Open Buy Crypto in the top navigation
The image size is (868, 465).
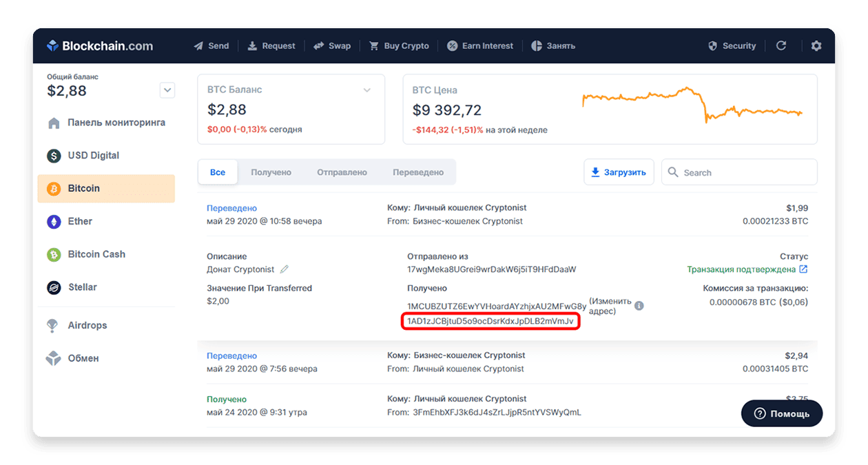coord(399,46)
